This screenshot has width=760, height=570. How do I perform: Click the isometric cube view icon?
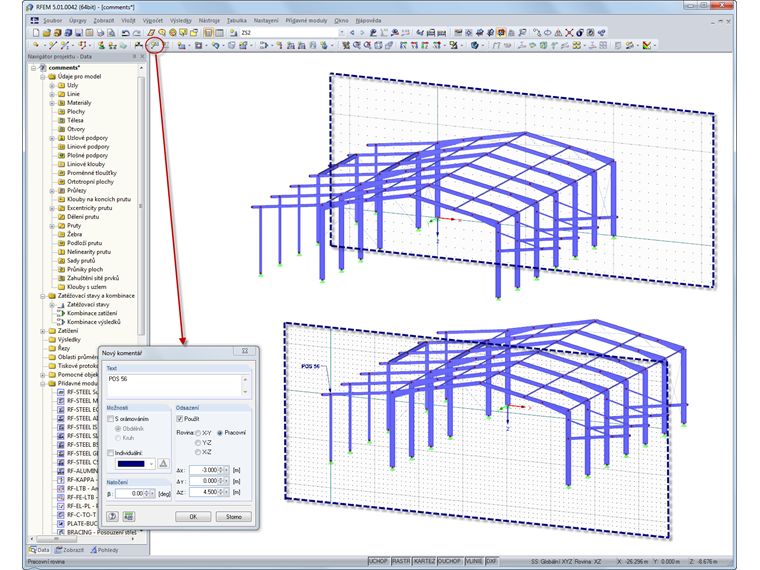click(378, 45)
